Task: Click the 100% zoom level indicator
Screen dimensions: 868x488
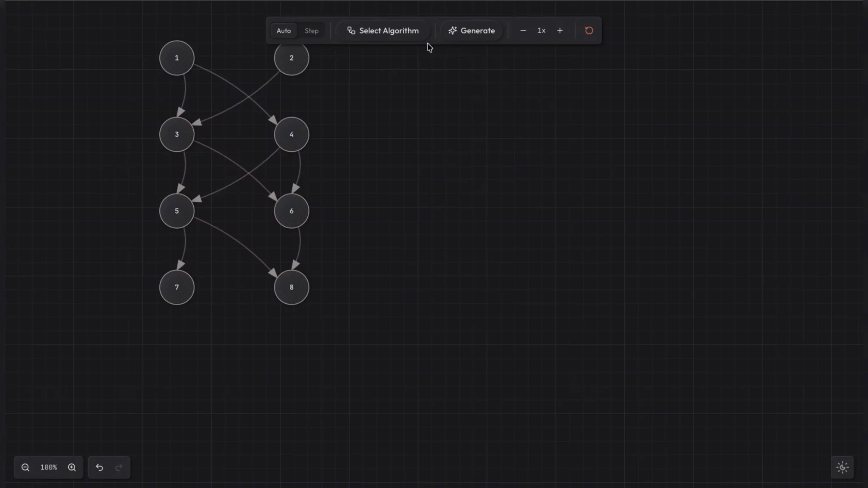Action: [x=49, y=467]
